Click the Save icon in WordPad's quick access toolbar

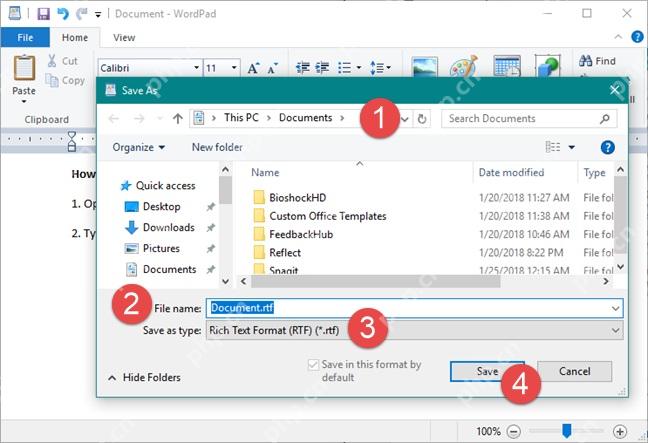[43, 14]
